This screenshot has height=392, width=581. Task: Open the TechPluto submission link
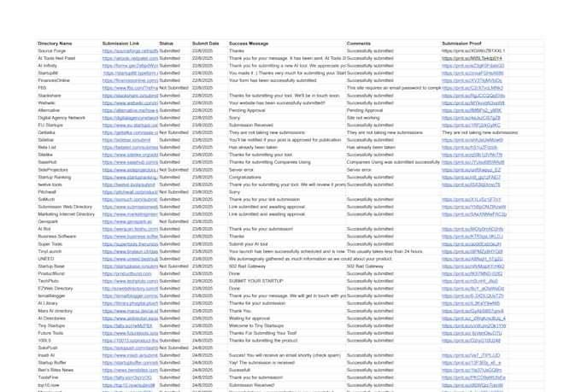pos(130,281)
